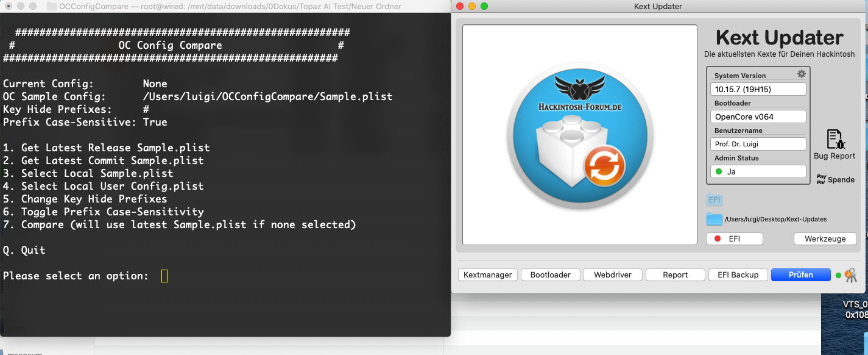Click the keychain keys icon beside Prüfen
868x355 pixels.
[850, 275]
